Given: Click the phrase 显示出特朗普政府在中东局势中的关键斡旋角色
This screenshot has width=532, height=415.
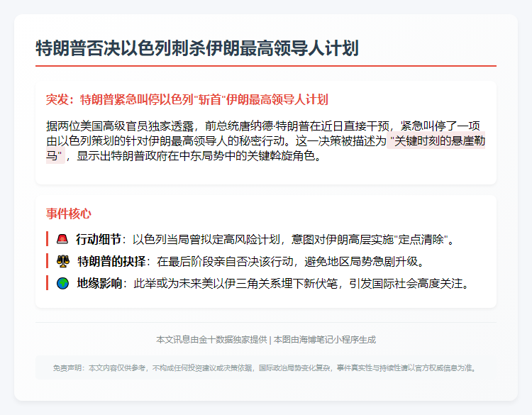Looking at the screenshot, I should click(196, 156).
